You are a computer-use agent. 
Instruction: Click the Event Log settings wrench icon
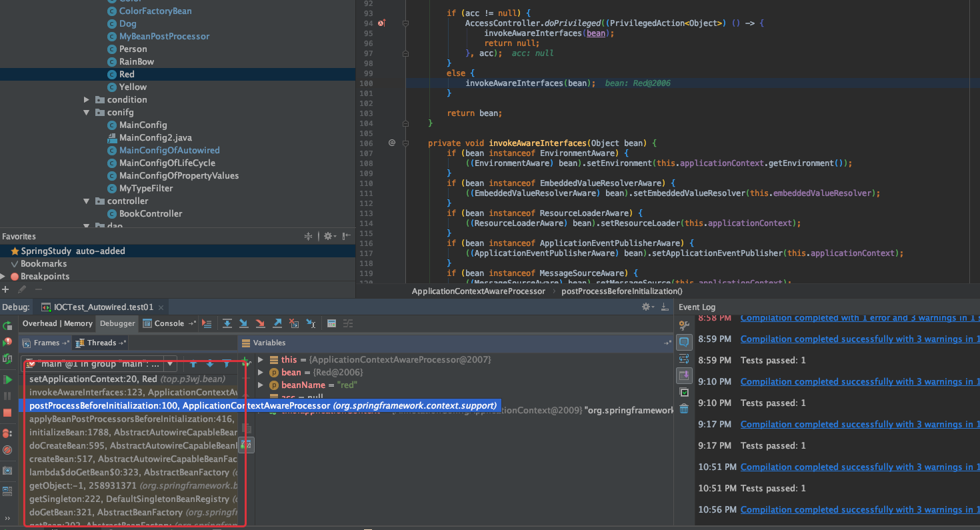684,325
